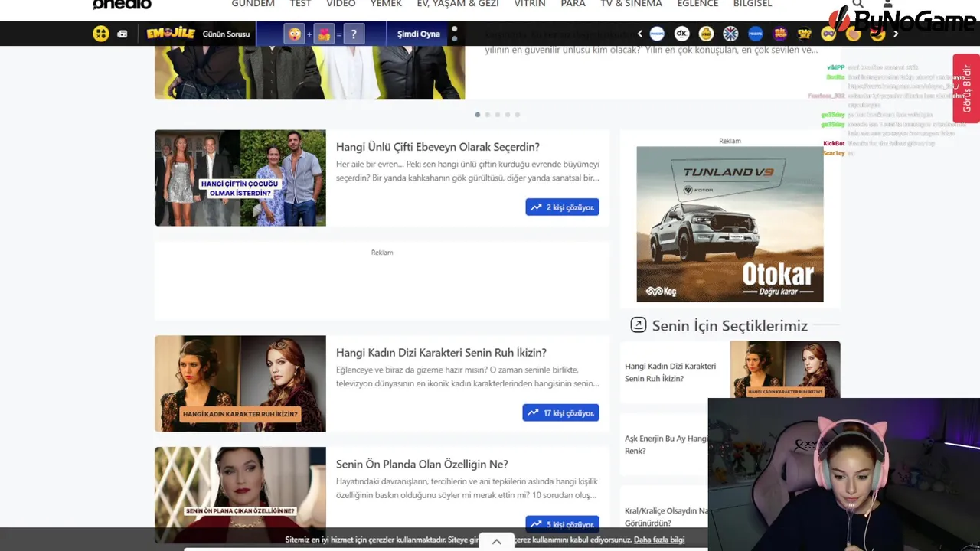Go to second slide dot of carousel
Screen dimensions: 980x551
(488, 115)
